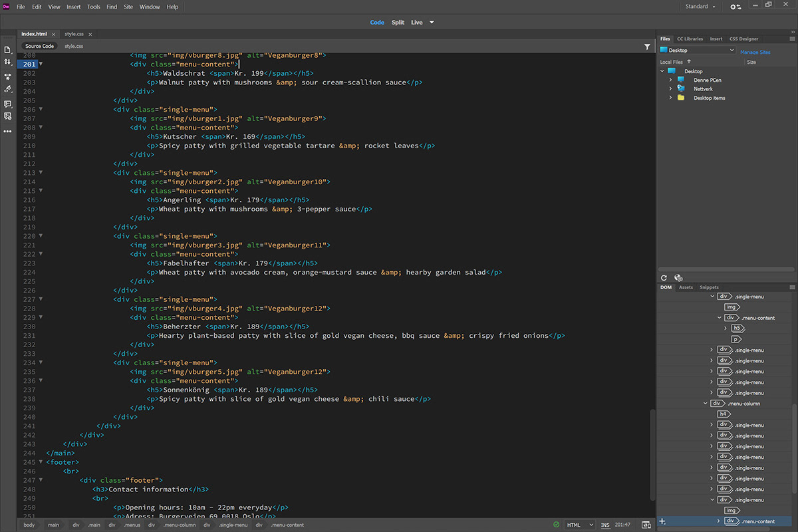Switch to Split view
Screen dimensions: 798x532
click(x=398, y=23)
